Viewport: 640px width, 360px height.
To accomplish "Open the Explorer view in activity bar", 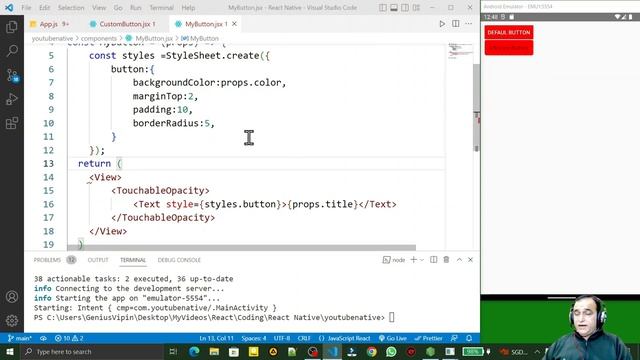I will click(12, 27).
